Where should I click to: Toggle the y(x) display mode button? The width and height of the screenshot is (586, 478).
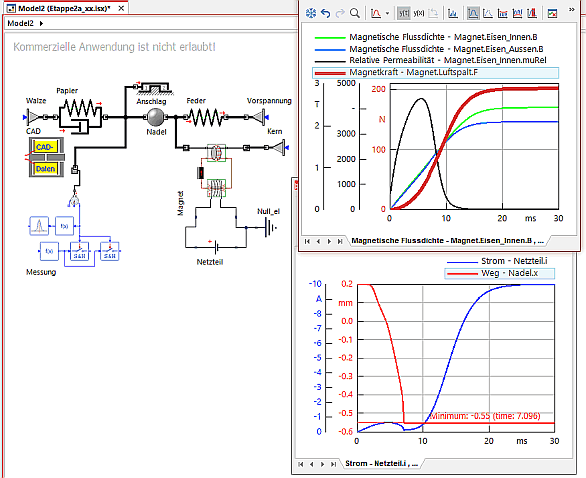pyautogui.click(x=419, y=13)
